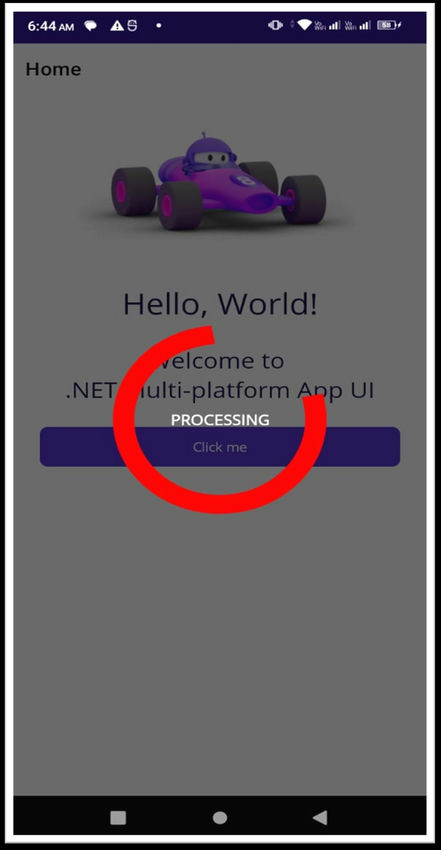
Task: Tap the 6:44 AM clock
Action: [50, 26]
